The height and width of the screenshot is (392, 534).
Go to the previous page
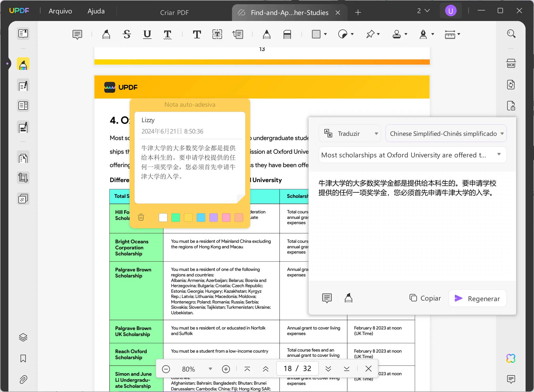[266, 369]
